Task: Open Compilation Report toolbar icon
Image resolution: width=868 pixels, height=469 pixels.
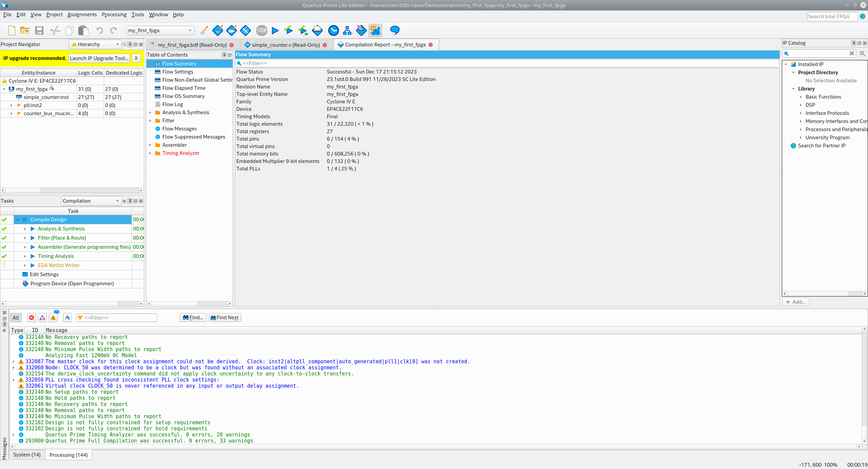Action: pos(317,30)
